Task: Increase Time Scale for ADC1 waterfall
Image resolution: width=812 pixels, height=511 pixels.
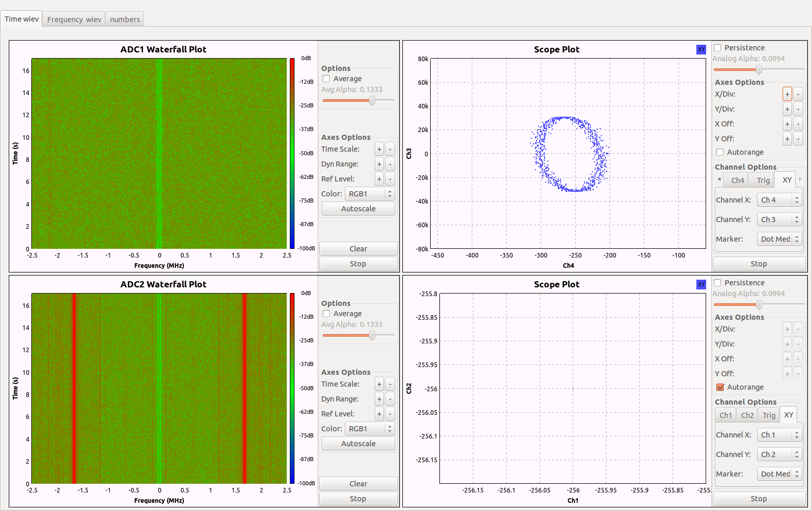Action: [x=379, y=150]
